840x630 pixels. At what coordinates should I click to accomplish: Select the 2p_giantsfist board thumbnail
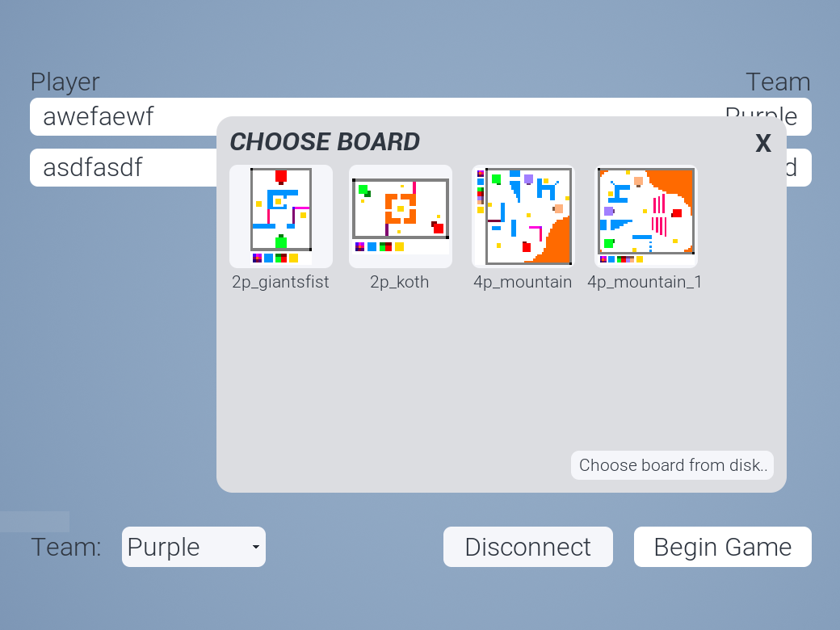(x=281, y=216)
